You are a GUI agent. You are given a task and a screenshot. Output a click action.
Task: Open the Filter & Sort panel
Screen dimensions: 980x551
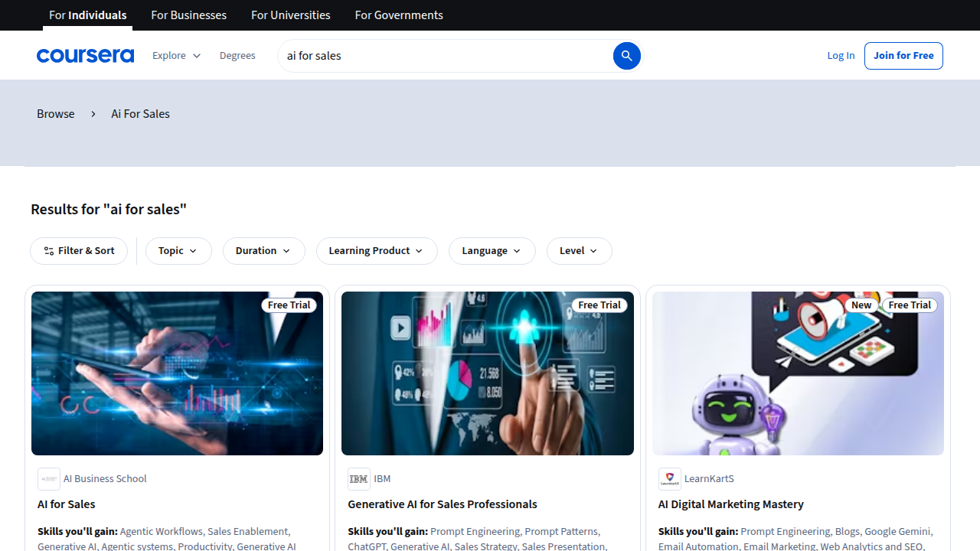[79, 251]
